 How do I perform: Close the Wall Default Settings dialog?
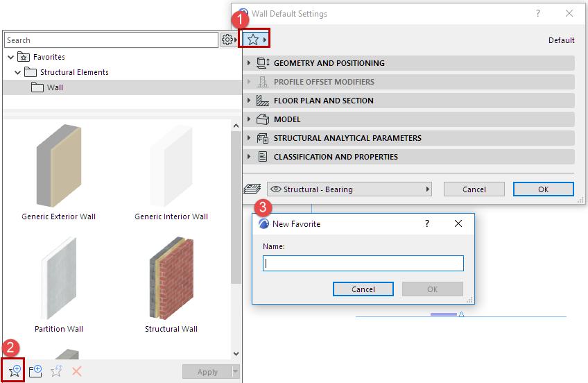(569, 13)
